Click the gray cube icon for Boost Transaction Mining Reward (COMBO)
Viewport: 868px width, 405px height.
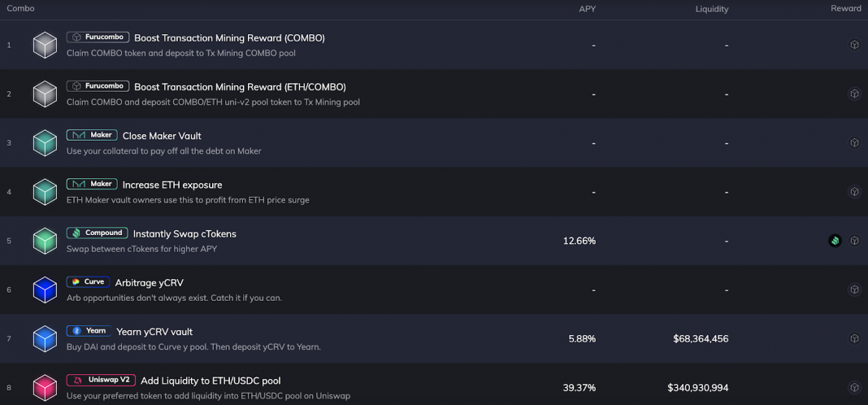45,45
